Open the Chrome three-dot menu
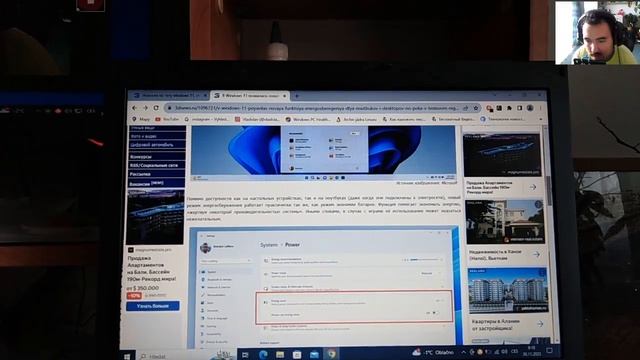Screen dimensions: 640x360 (540, 108)
